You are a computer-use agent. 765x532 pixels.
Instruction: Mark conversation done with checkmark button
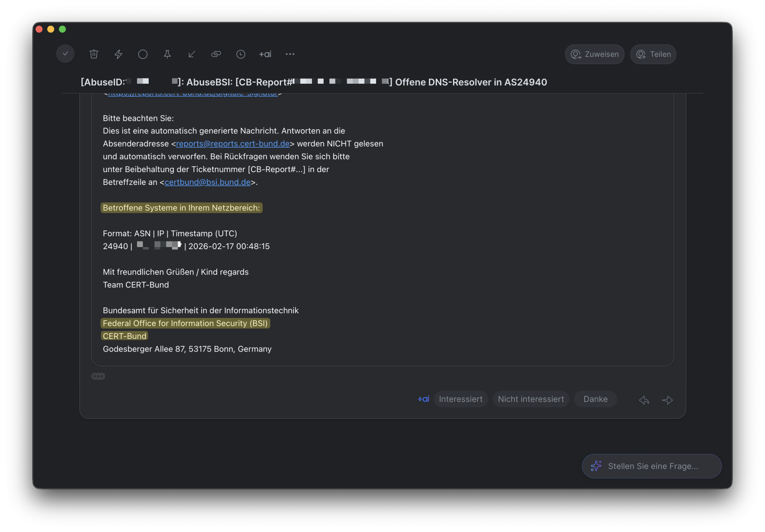pyautogui.click(x=65, y=54)
